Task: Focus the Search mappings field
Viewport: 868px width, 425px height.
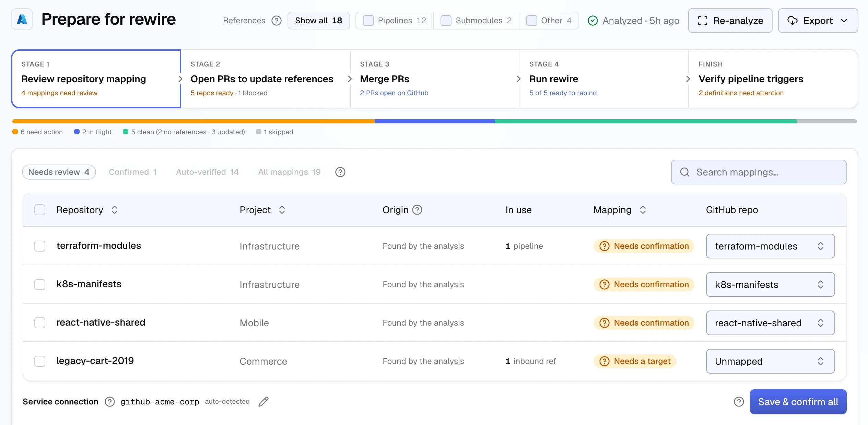Action: coord(759,172)
